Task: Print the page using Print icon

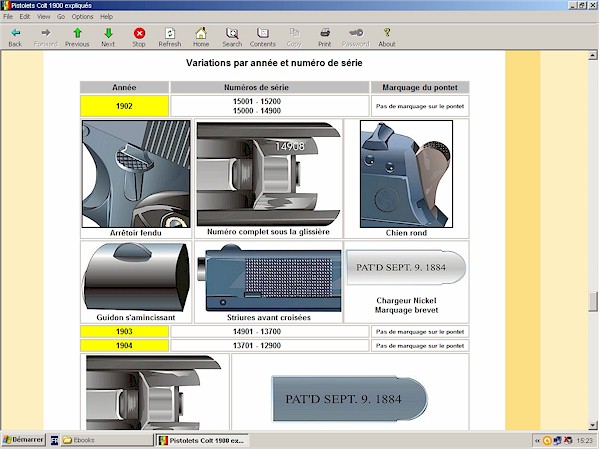Action: [325, 33]
